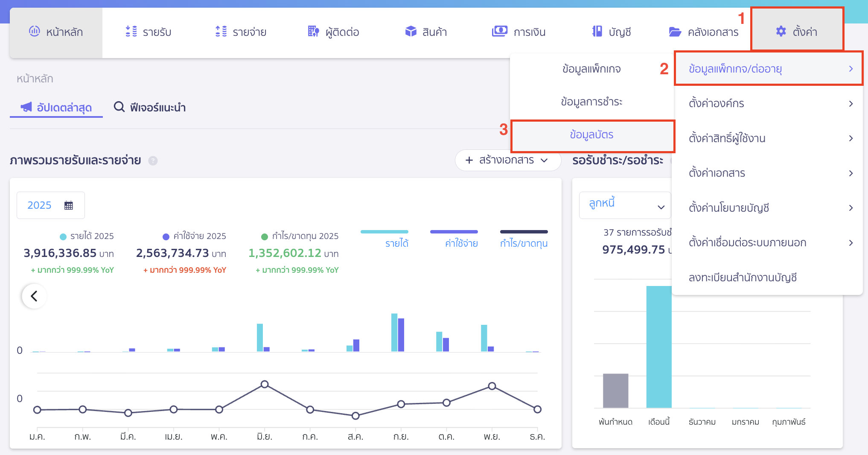Click the คลังเอกสาร folder icon

pos(675,32)
